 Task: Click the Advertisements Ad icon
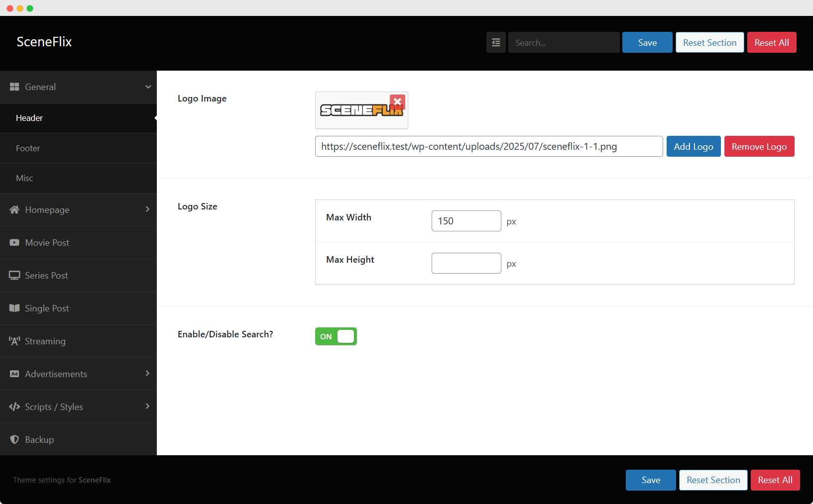(14, 374)
